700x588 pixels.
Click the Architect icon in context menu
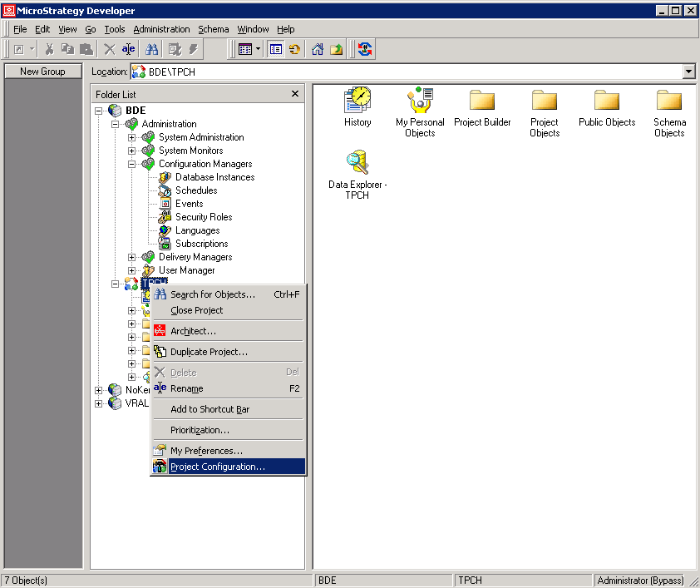click(160, 331)
